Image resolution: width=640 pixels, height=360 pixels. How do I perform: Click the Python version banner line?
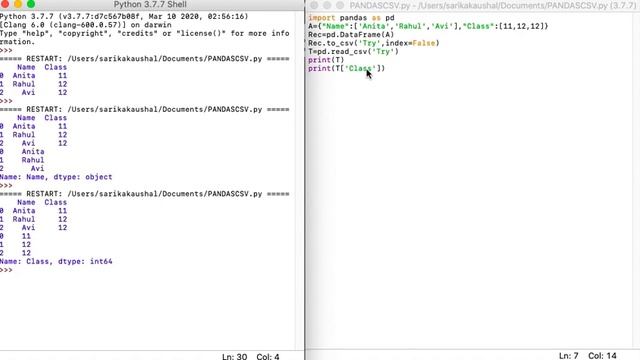tap(124, 17)
